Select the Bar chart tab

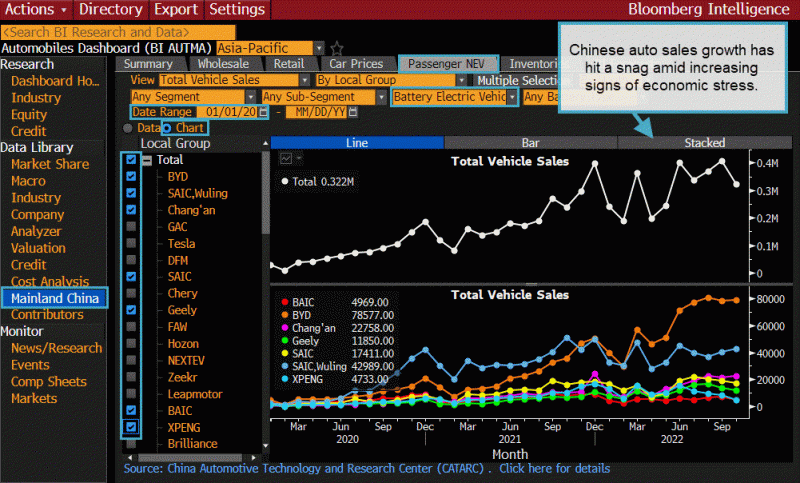(531, 143)
